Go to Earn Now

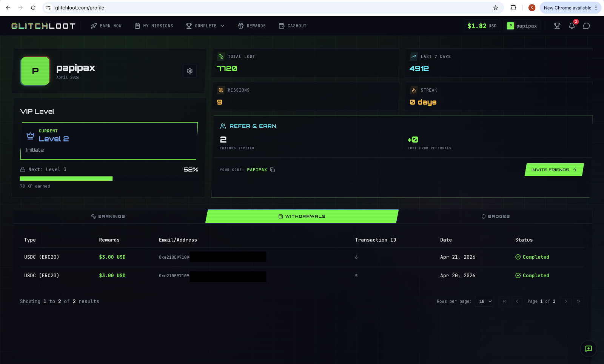click(x=106, y=26)
